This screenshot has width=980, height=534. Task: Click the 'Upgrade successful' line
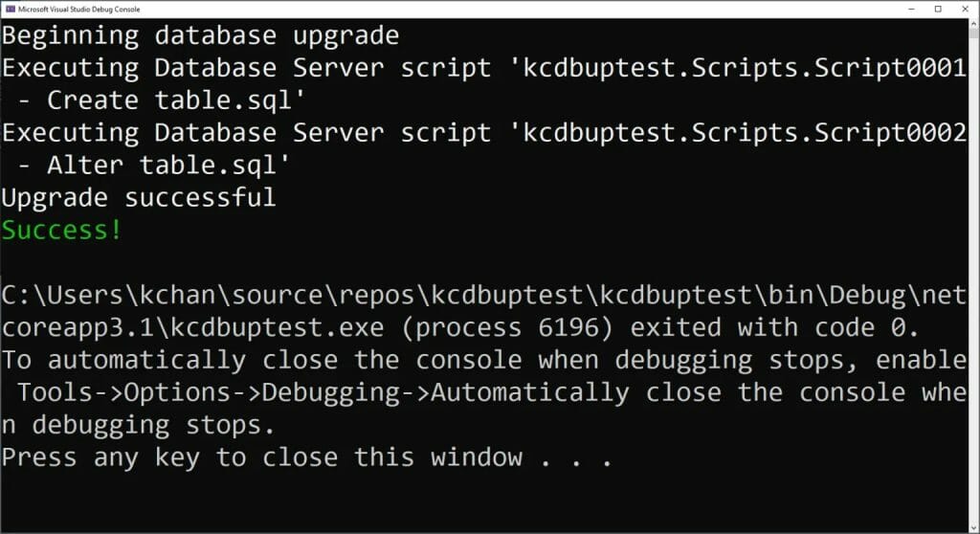point(138,197)
